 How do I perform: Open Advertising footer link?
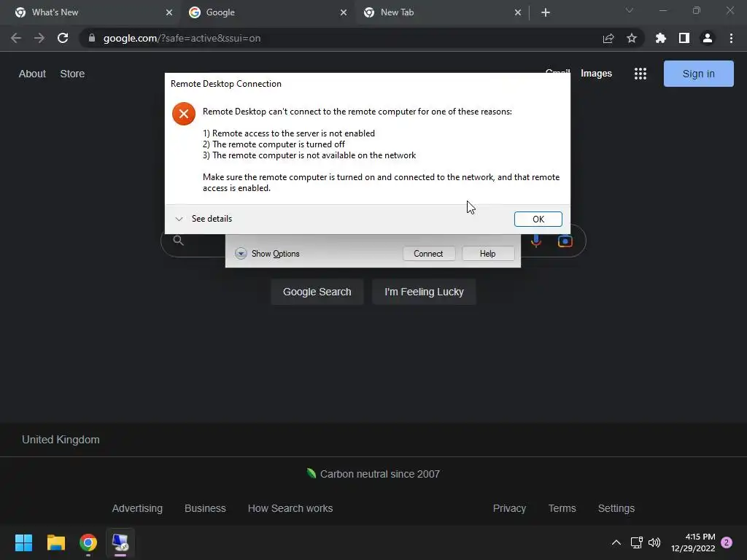pos(137,508)
